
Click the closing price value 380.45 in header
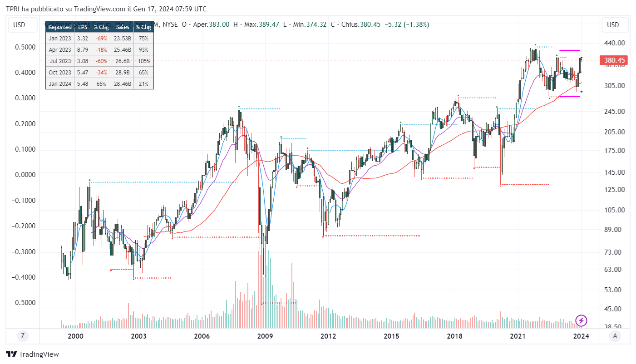click(x=370, y=25)
